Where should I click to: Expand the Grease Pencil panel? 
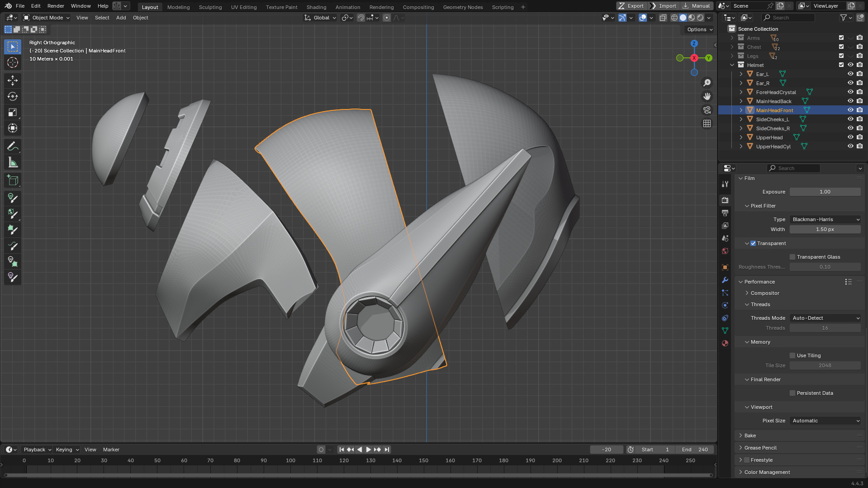pos(760,448)
